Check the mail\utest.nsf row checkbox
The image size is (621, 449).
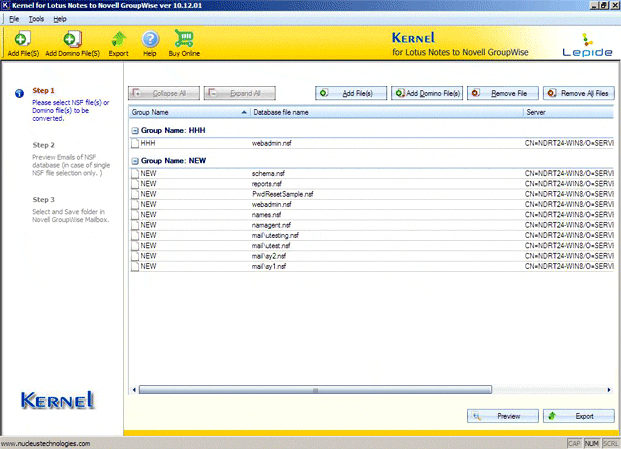click(x=135, y=245)
